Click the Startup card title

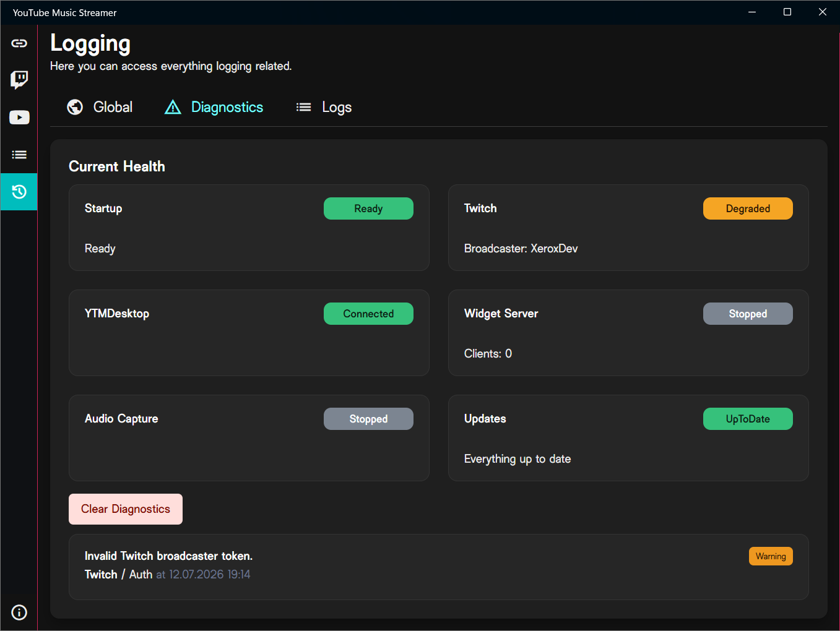pos(103,208)
